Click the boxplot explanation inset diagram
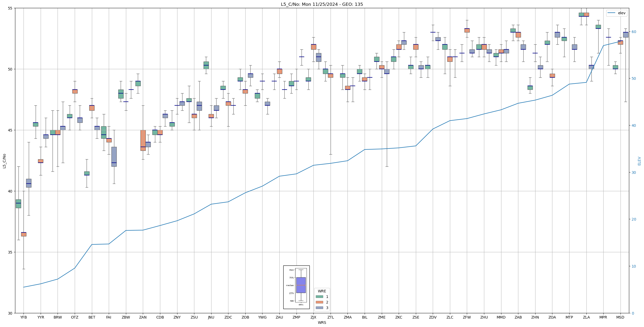Viewport: 644px width, 327px height. point(296,287)
